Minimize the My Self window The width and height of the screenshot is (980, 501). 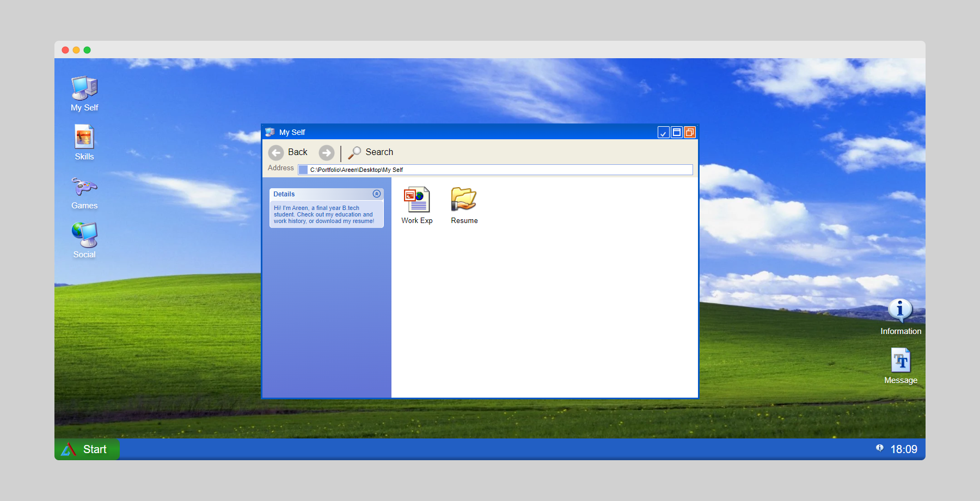point(663,132)
